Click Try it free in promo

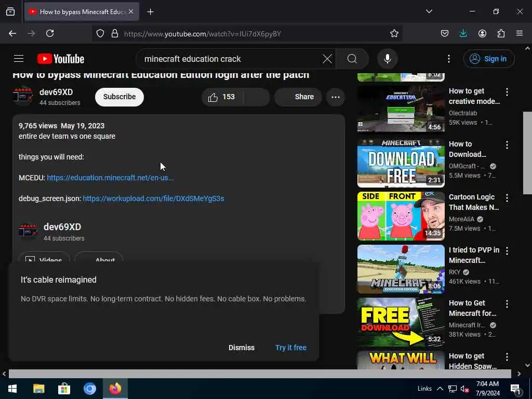point(291,348)
